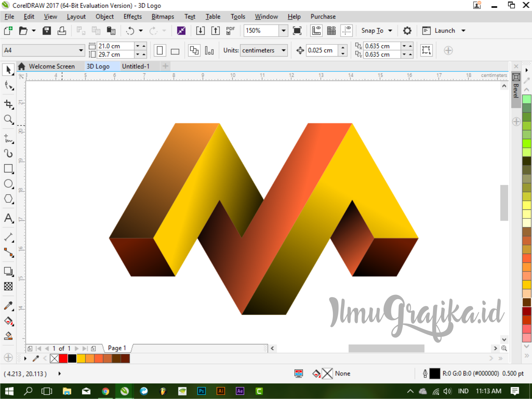Open the zoom level dropdown
Viewport: 532px width, 399px height.
click(283, 30)
